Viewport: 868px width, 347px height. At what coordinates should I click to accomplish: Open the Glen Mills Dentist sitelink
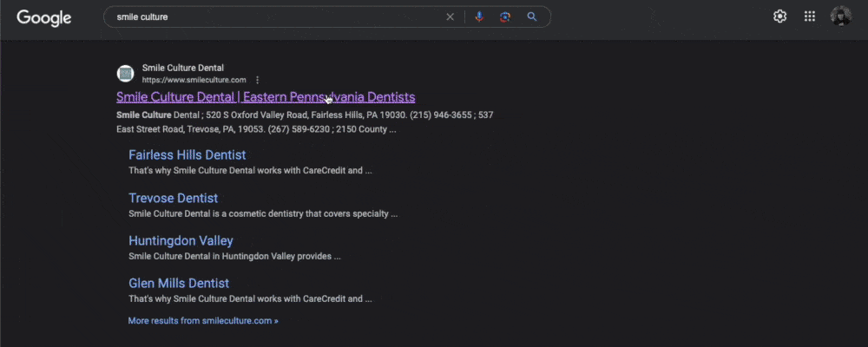179,284
